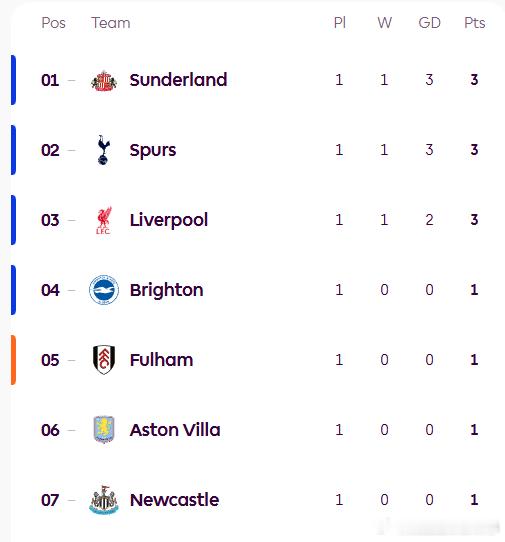Click the Sunderland club crest
The height and width of the screenshot is (542, 505).
[x=104, y=81]
